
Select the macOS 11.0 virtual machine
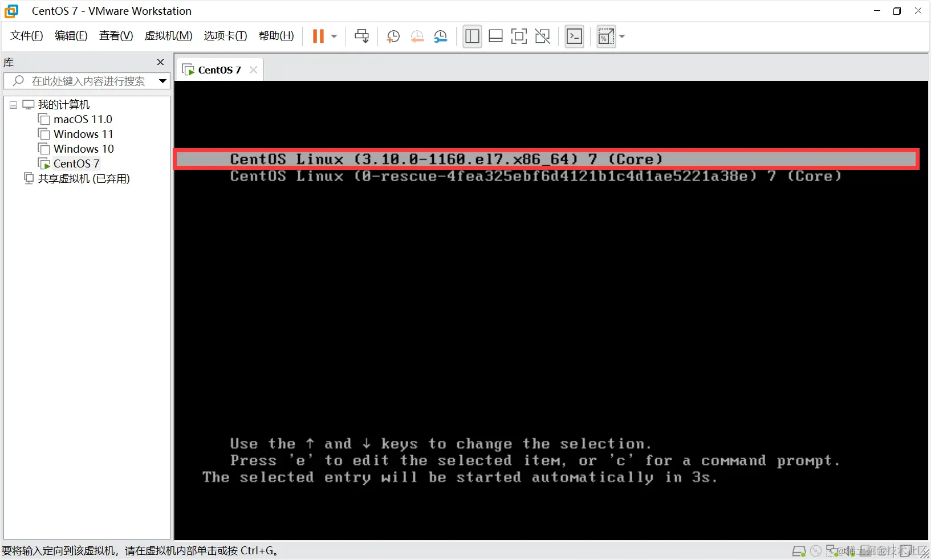pos(83,119)
